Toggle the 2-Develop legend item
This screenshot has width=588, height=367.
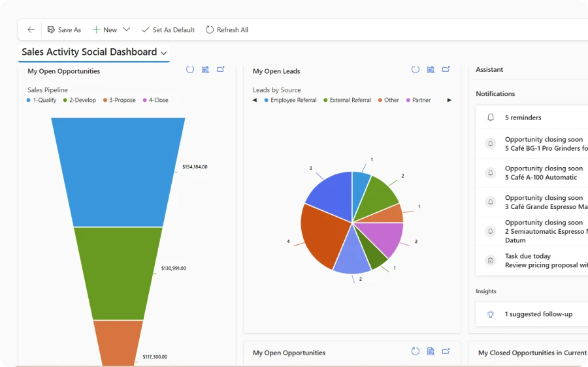click(80, 100)
